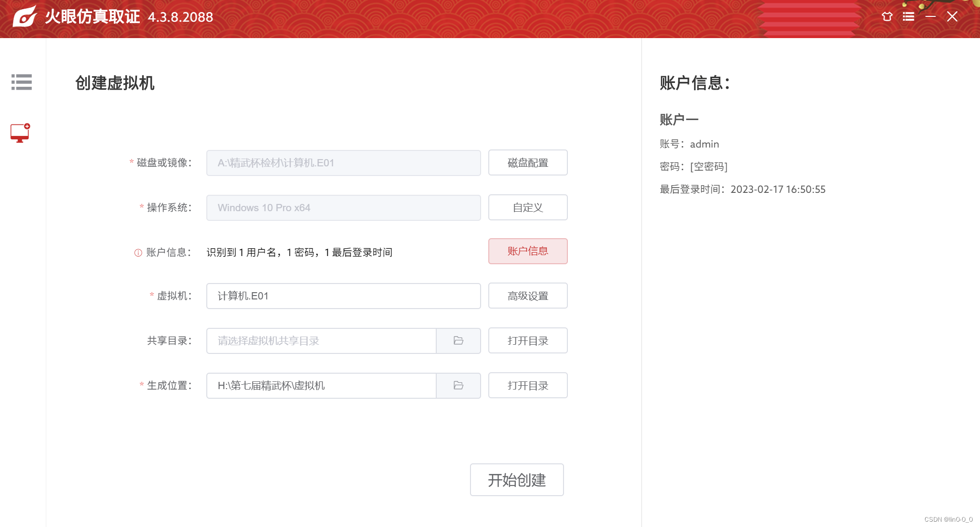
Task: Select last login time 2023-02-17 16:50:55
Action: (x=778, y=189)
